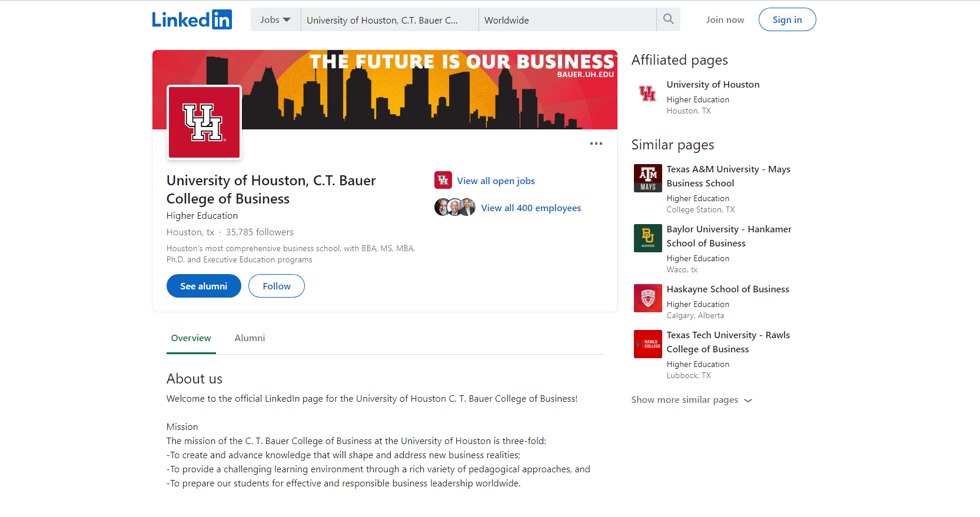Click 'College Station, TX' location text

tap(700, 210)
